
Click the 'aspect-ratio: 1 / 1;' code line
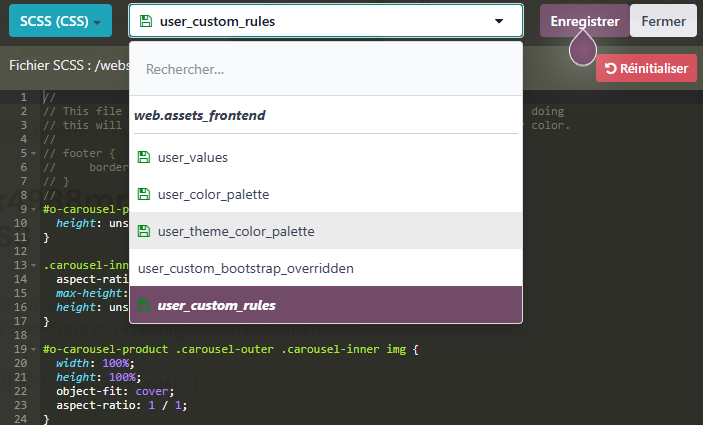[x=122, y=405]
